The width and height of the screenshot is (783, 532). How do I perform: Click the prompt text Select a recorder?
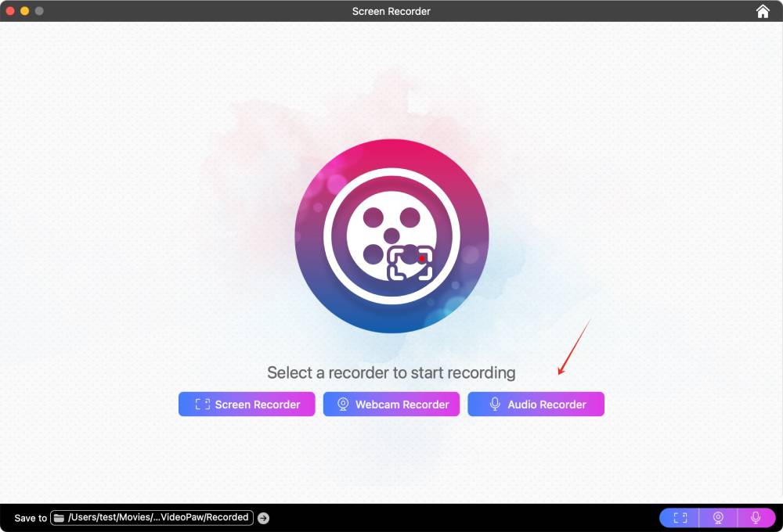(x=391, y=372)
